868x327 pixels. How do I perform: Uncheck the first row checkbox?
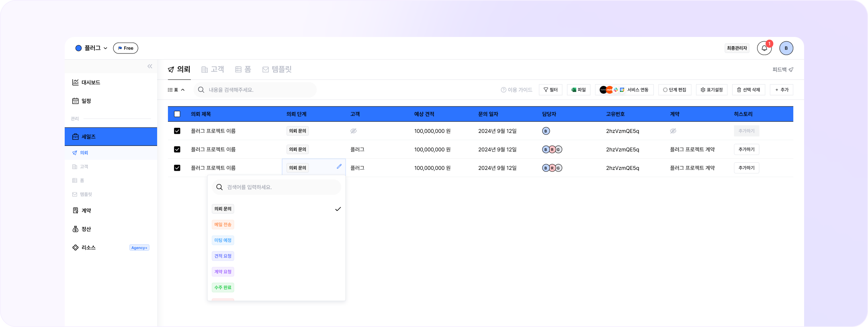click(x=177, y=131)
